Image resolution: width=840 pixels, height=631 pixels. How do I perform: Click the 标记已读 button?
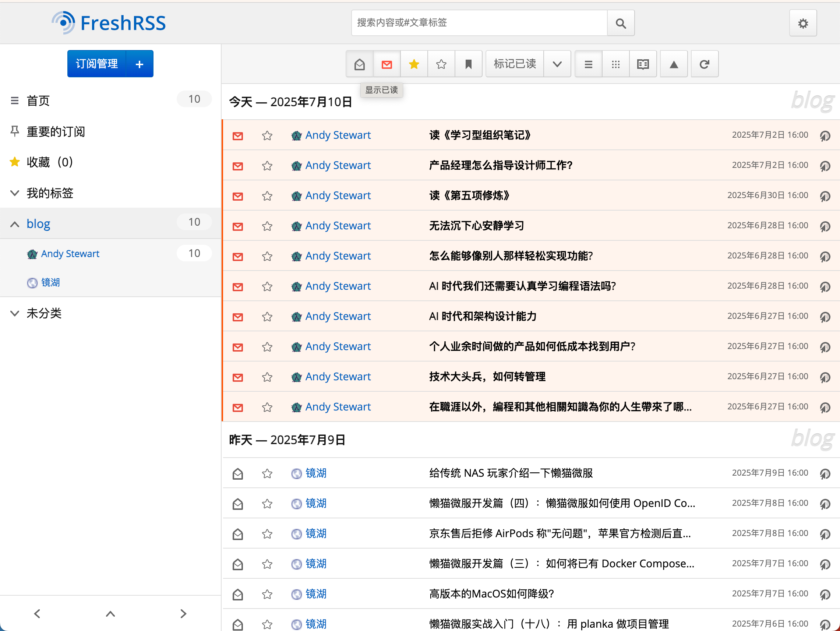(x=515, y=64)
